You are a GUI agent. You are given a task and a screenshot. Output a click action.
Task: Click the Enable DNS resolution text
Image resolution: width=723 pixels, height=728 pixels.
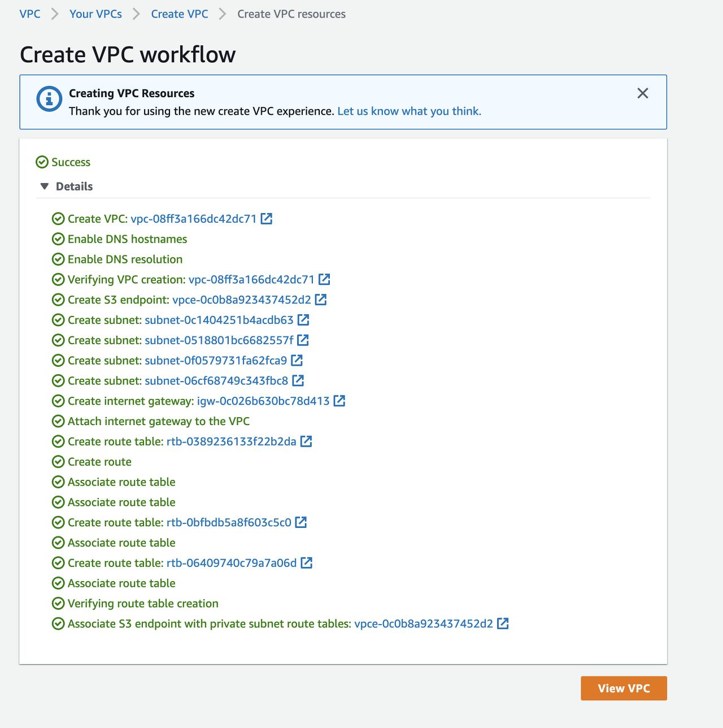[125, 259]
